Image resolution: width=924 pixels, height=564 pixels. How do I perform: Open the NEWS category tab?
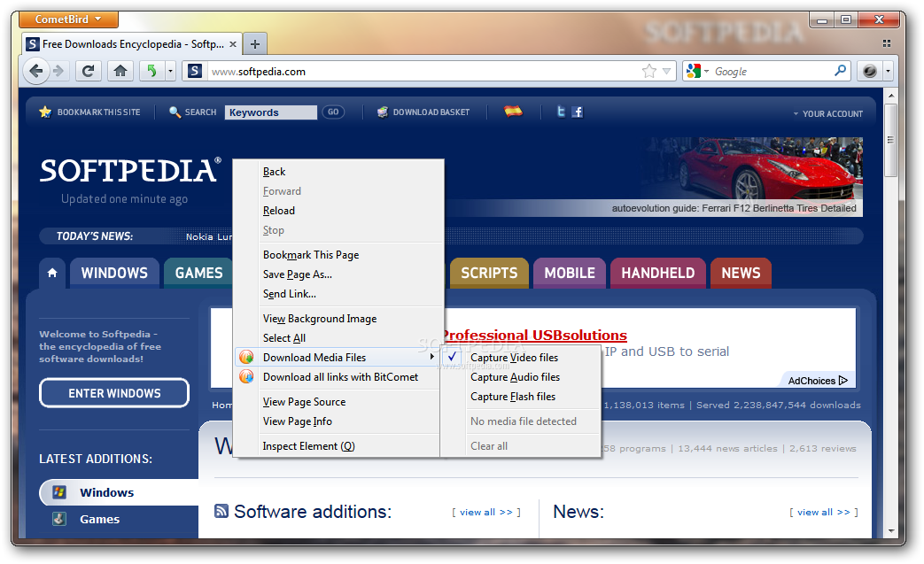(x=741, y=273)
